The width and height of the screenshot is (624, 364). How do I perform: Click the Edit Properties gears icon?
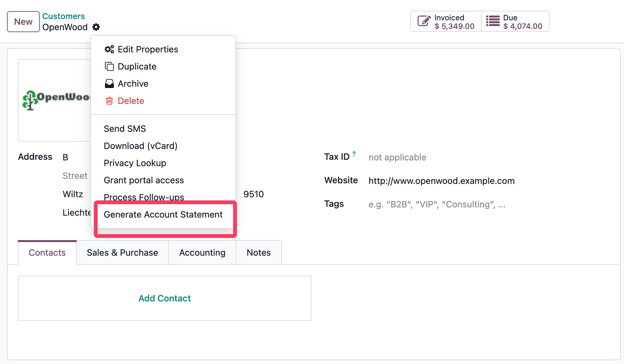point(109,49)
